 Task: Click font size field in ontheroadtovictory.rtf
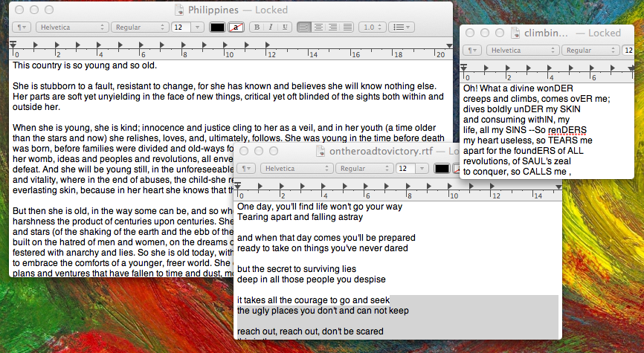(x=404, y=169)
